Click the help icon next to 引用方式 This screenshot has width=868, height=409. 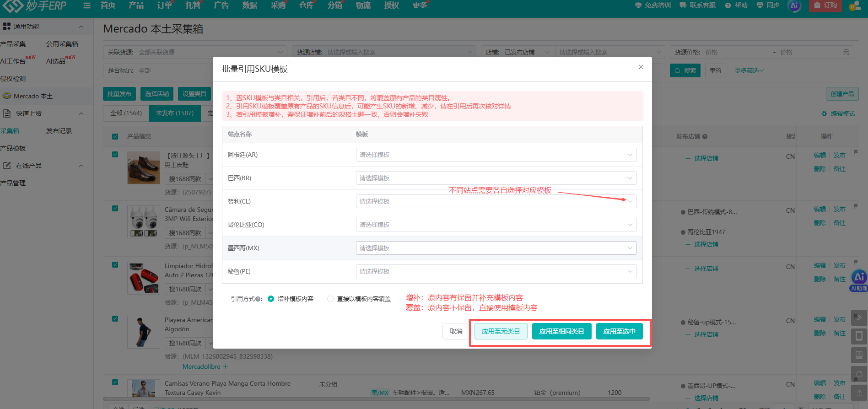click(259, 299)
